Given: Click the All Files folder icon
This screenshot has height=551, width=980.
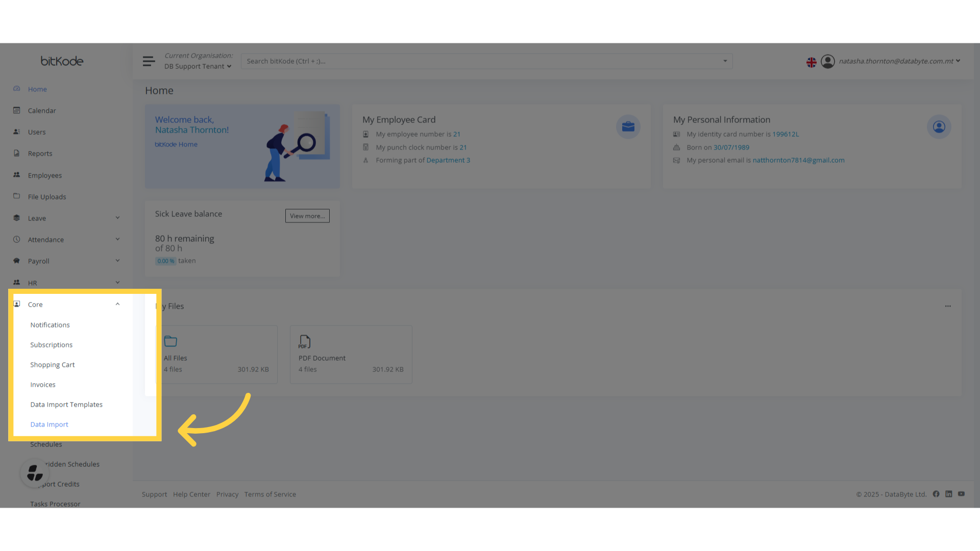Looking at the screenshot, I should point(170,341).
